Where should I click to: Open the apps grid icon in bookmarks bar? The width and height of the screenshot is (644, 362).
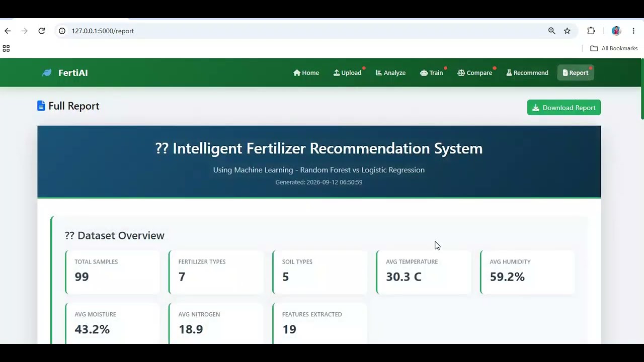(x=6, y=48)
